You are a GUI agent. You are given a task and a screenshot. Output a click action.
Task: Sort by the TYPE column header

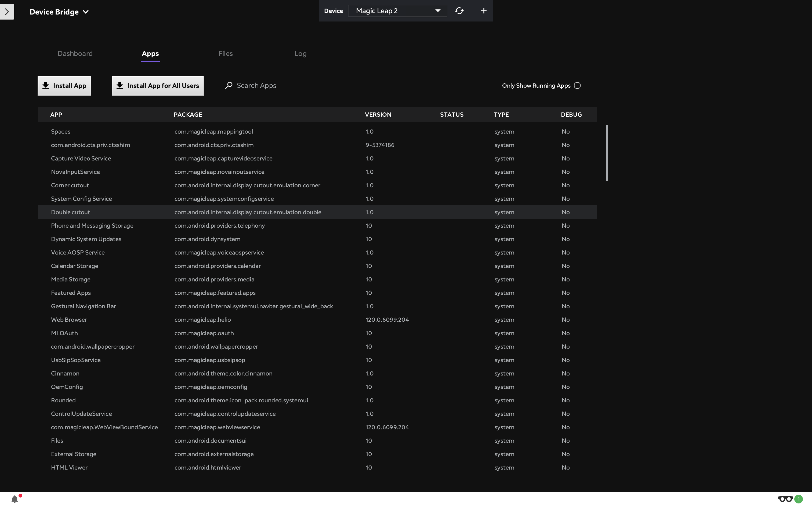pos(501,115)
